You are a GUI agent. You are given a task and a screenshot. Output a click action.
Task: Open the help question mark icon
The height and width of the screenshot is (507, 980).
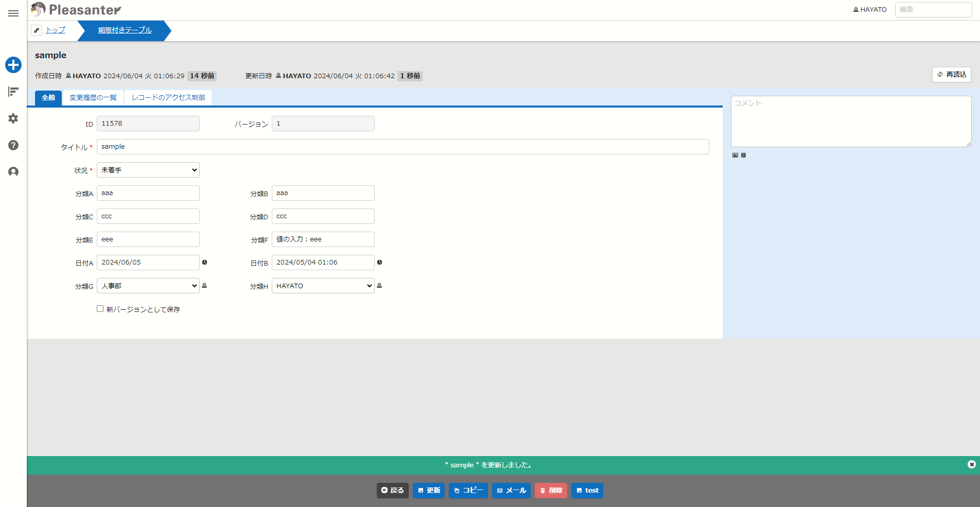(13, 145)
